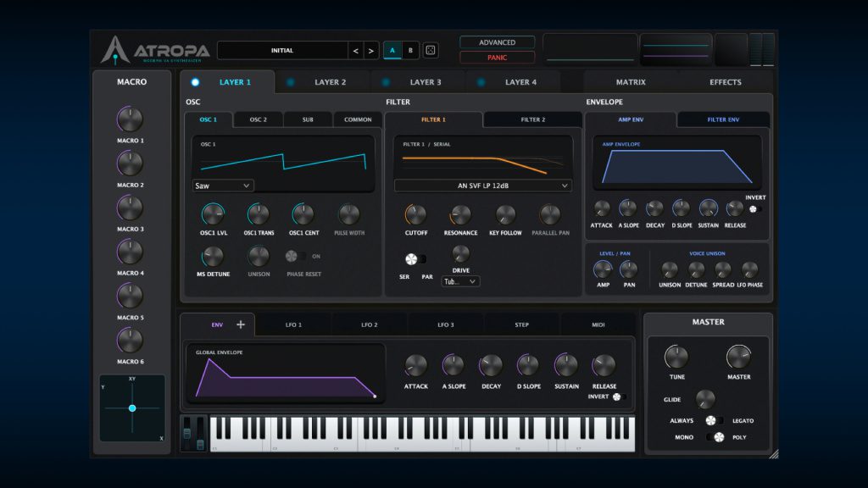Flip the SER/PAR filter routing switch

(415, 259)
